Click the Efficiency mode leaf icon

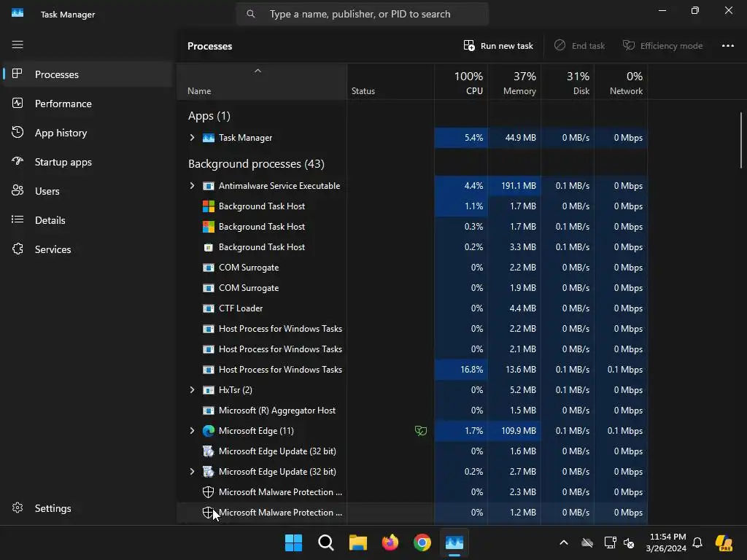coord(629,45)
